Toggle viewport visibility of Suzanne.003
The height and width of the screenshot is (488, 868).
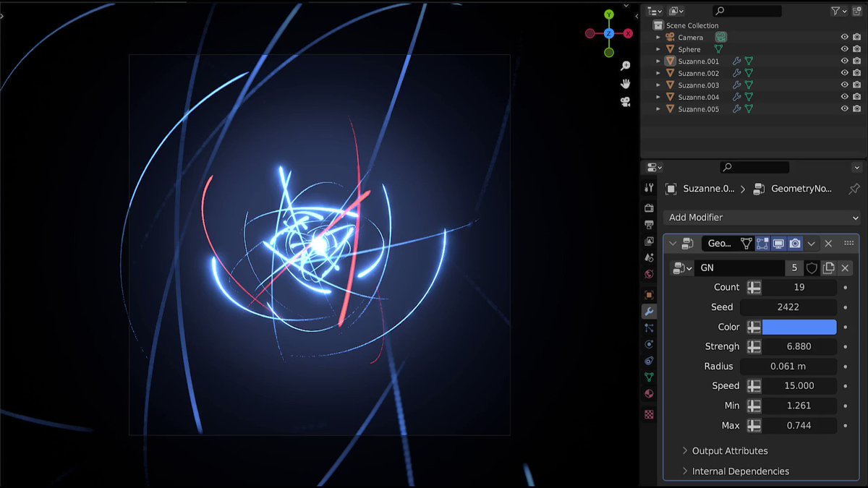click(844, 85)
